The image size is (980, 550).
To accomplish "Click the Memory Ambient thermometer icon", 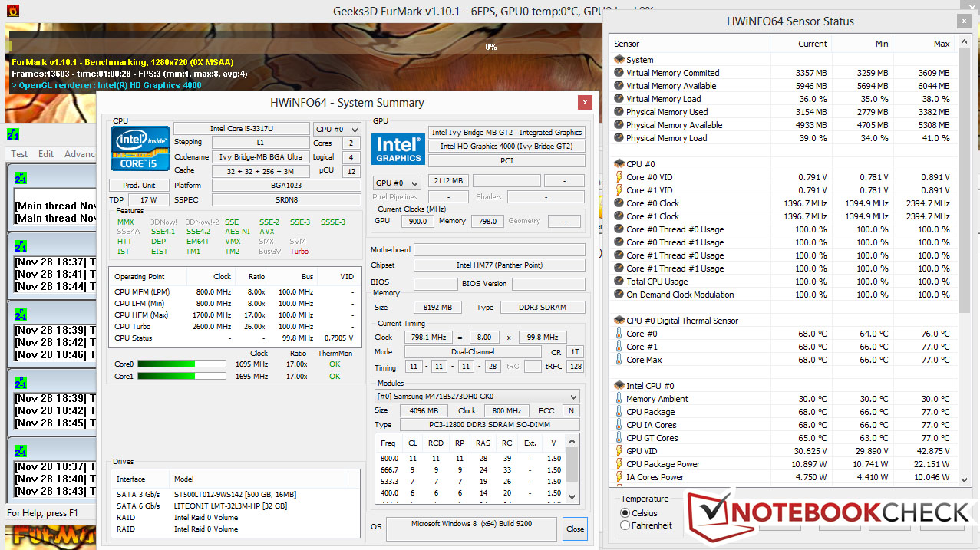I will (x=619, y=399).
